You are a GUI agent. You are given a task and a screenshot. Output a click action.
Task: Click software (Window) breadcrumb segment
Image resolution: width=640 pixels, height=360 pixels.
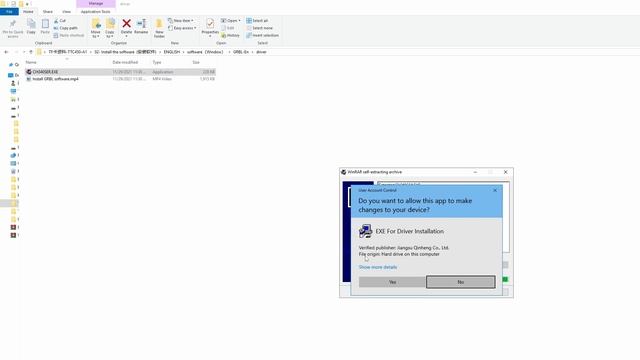click(206, 52)
